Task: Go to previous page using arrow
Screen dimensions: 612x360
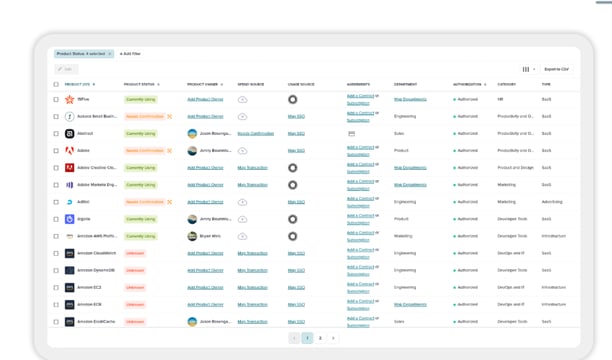Action: (294, 338)
